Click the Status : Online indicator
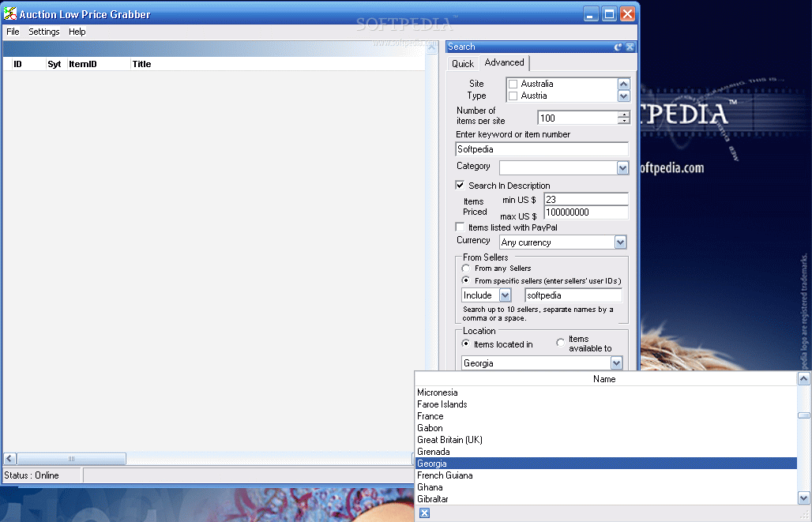This screenshot has width=812, height=522. click(41, 475)
